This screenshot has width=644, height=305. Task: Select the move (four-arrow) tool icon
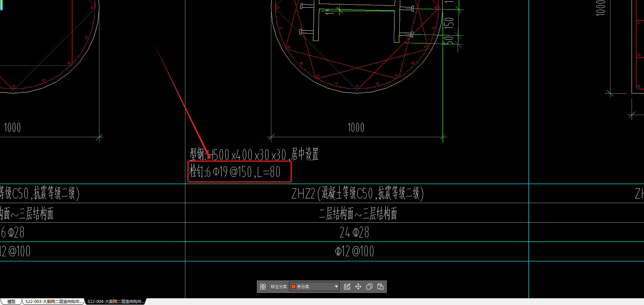coord(358,287)
